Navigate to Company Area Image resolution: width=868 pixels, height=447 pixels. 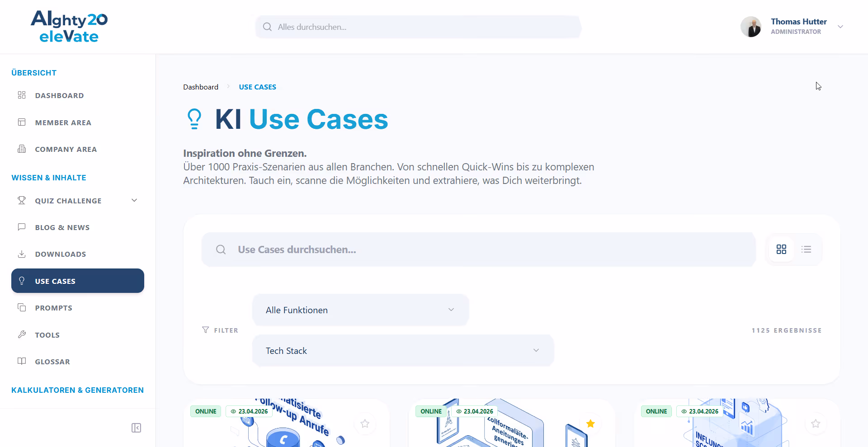point(78,149)
